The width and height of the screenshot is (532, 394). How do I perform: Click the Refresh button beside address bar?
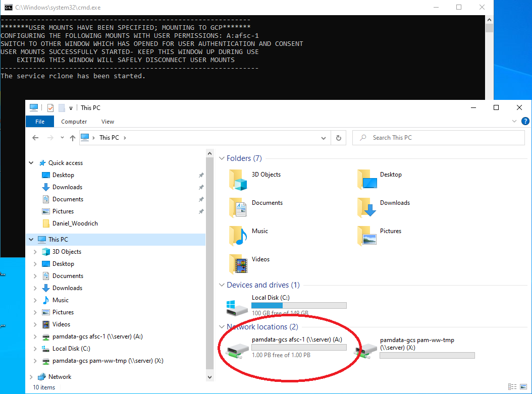338,138
